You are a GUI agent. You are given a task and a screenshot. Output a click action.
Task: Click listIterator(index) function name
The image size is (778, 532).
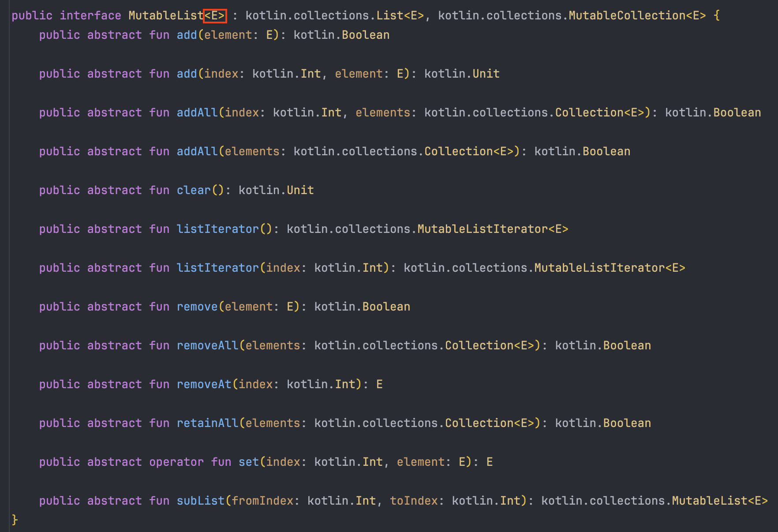point(218,268)
